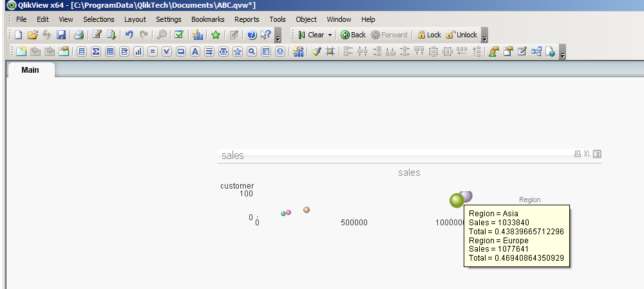Save the document with floppy disk icon
This screenshot has width=644, height=289.
61,35
